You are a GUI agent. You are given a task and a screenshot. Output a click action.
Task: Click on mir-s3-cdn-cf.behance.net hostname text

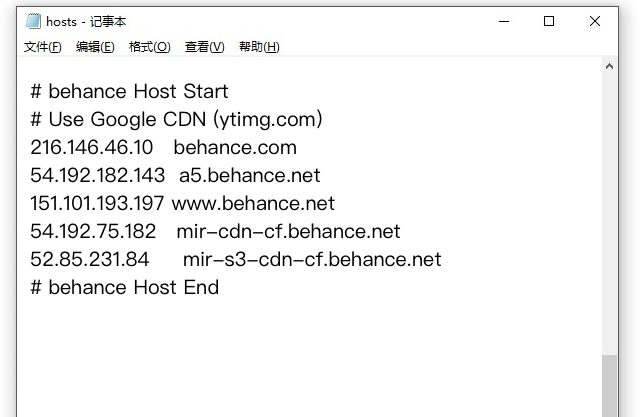(312, 259)
